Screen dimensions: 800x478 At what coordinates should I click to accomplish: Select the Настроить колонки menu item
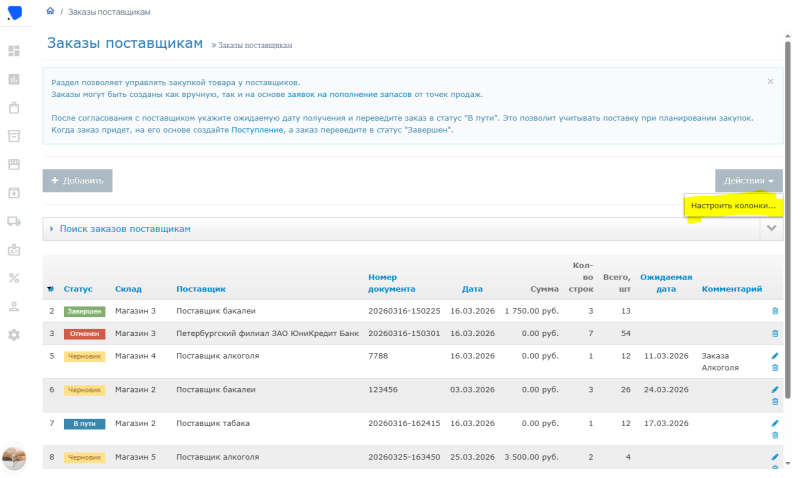[x=733, y=206]
